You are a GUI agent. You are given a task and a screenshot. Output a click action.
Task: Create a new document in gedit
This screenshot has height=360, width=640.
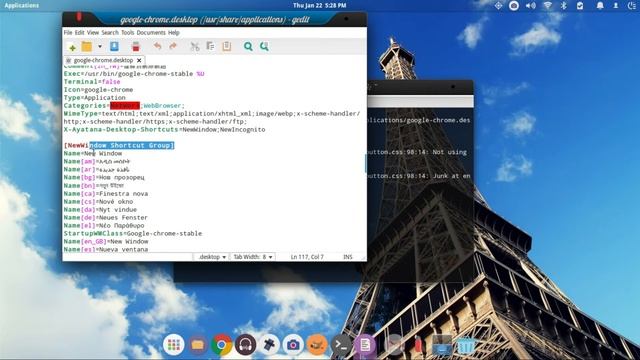point(72,47)
